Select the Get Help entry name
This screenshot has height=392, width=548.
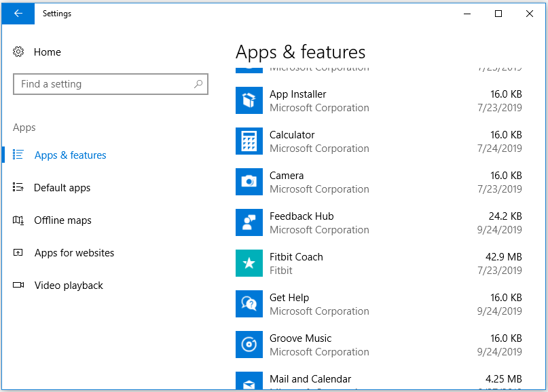tap(289, 298)
